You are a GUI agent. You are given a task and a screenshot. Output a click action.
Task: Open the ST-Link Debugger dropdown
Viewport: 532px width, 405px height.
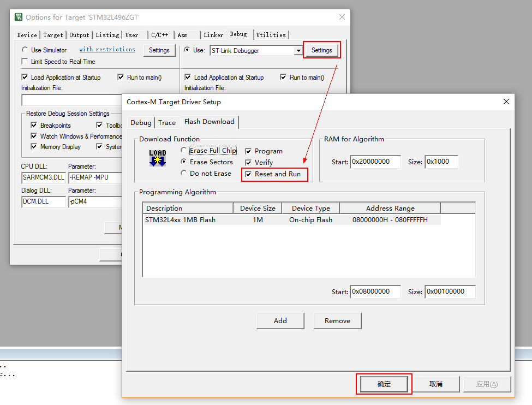click(298, 50)
